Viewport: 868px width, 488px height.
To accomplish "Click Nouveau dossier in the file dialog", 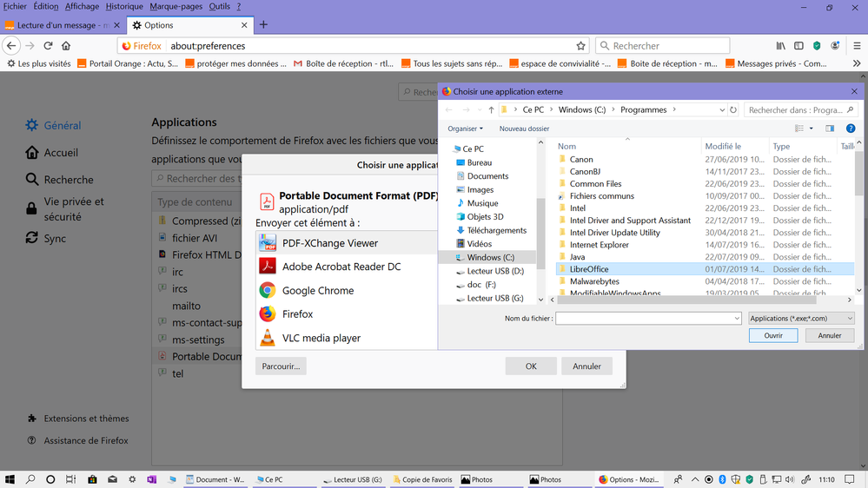I will click(x=524, y=129).
